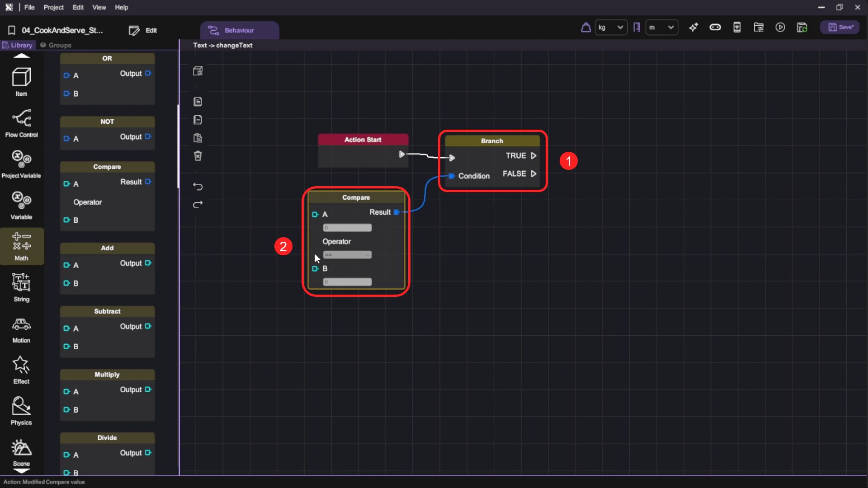
Task: Click the play preview icon in top toolbar
Action: (x=780, y=28)
